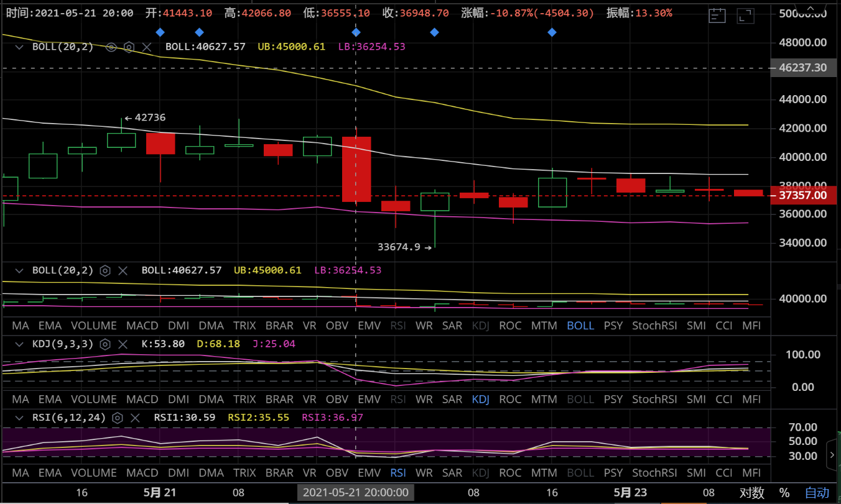Collapse the main chart BOLL legend

pyautogui.click(x=19, y=47)
